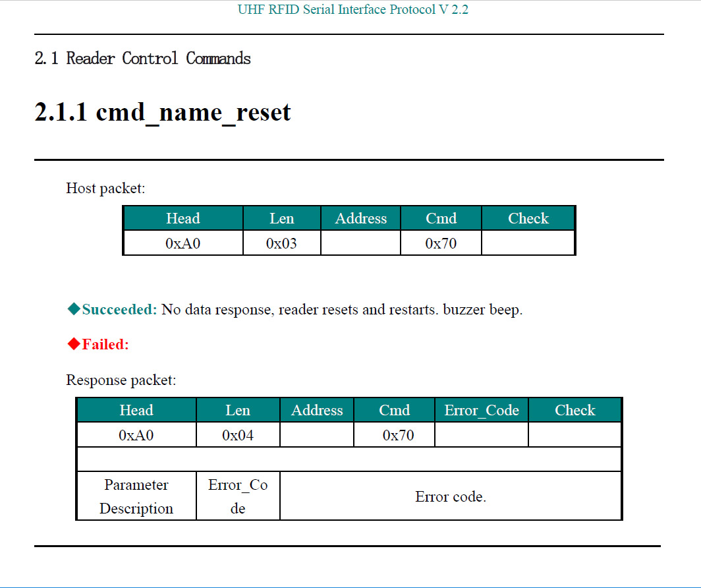Viewport: 701px width, 588px height.
Task: Click the page header 'UHF RFID Serial Interface Protocol V 2.2'
Action: [x=352, y=9]
